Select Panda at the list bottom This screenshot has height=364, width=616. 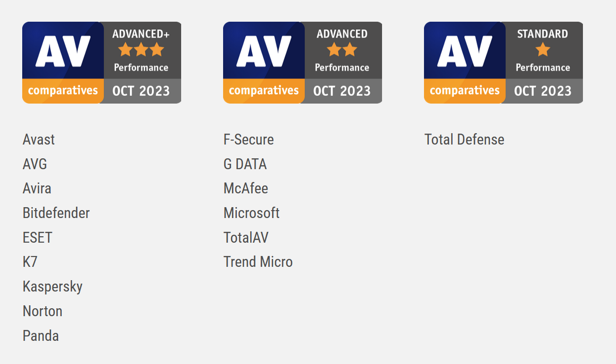[40, 336]
